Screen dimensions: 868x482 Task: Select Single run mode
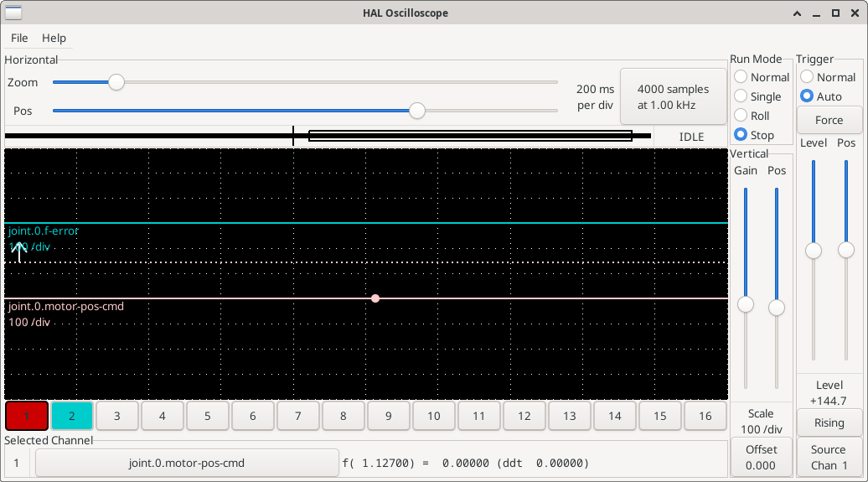click(758, 96)
